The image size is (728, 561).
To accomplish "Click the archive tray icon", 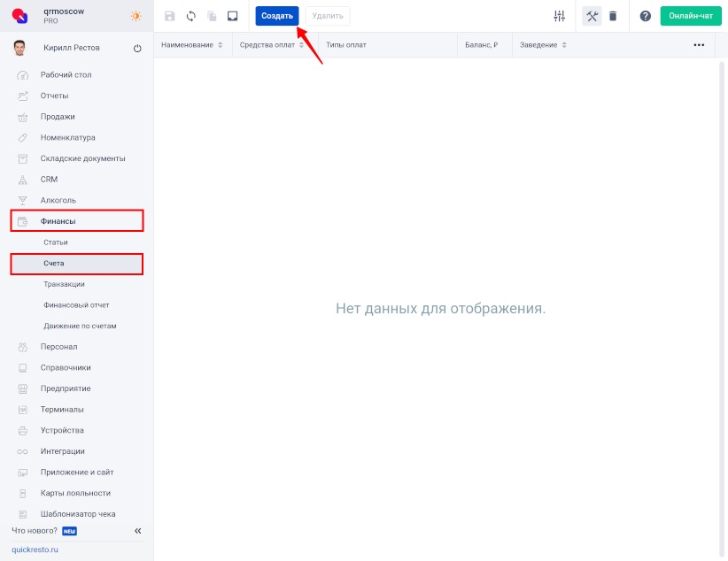I will pyautogui.click(x=233, y=16).
